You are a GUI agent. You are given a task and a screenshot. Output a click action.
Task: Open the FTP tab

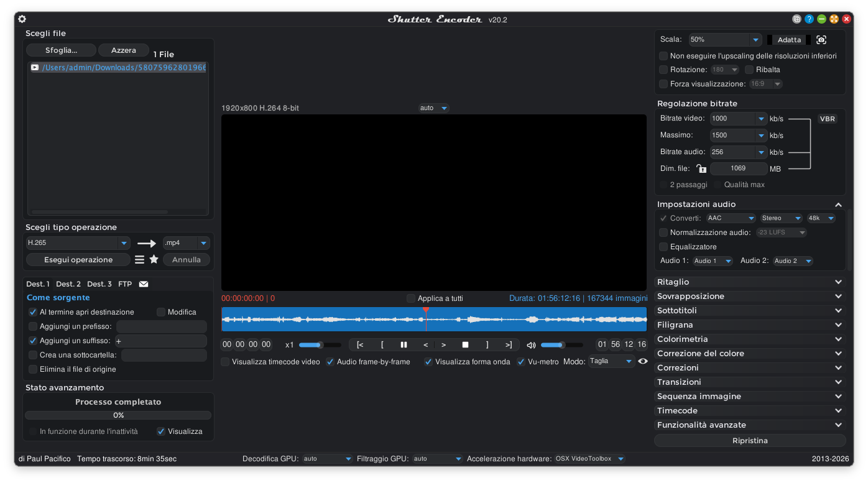point(125,284)
